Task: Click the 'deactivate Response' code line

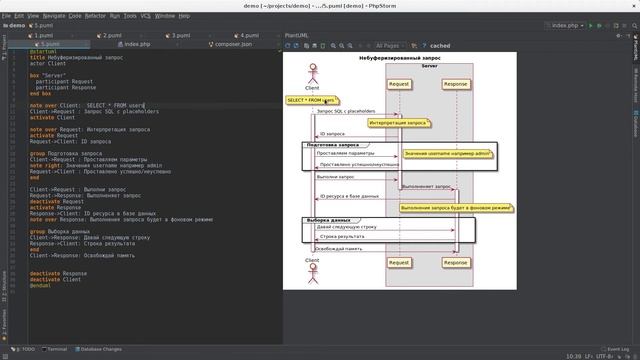Action: pos(58,273)
